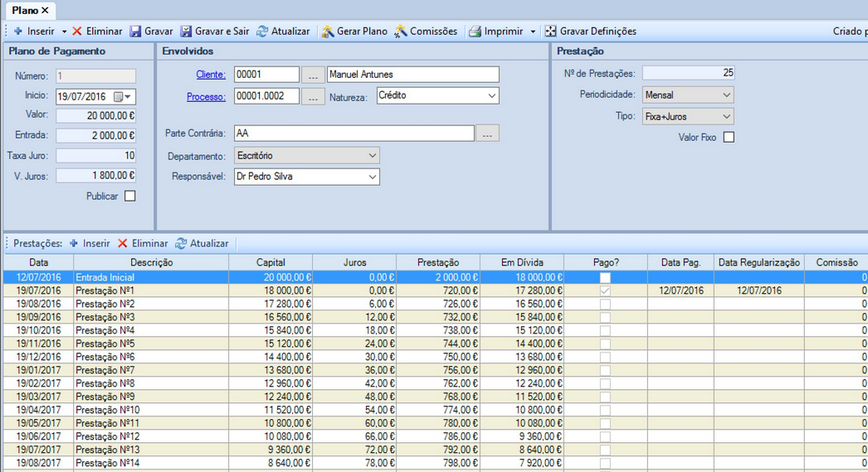Click the Valor input field
This screenshot has width=868, height=472.
[95, 115]
